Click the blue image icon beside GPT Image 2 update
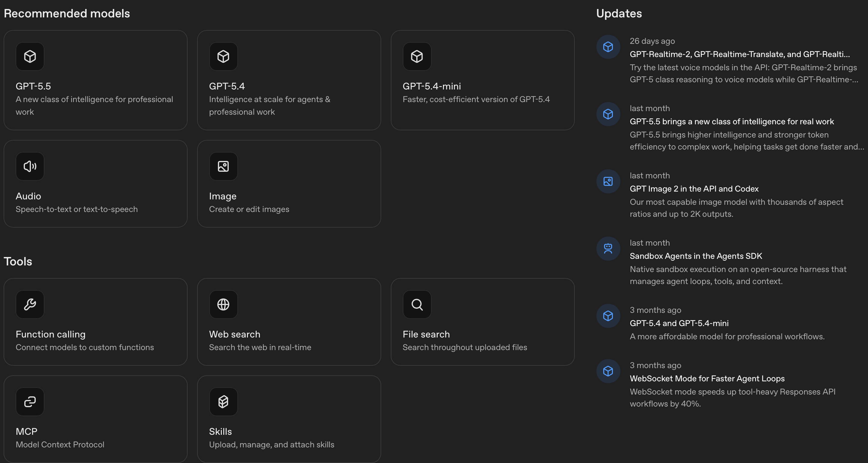The height and width of the screenshot is (463, 868). (x=608, y=181)
